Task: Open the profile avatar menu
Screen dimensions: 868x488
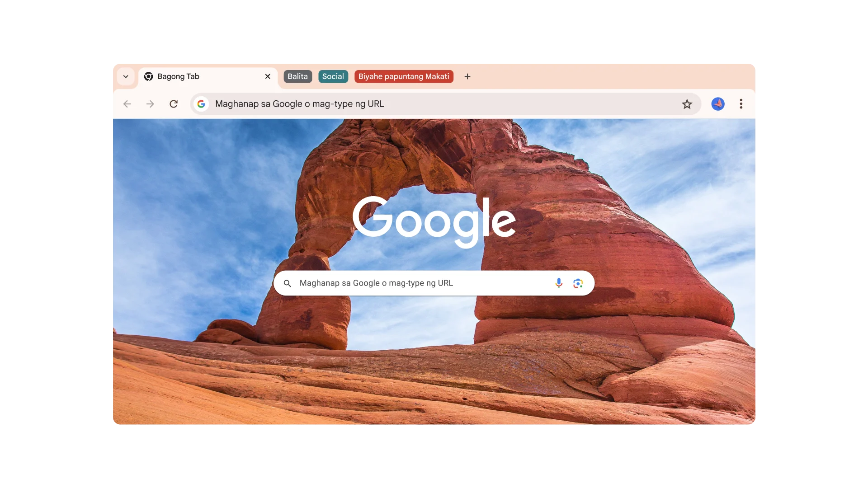Action: (x=717, y=104)
